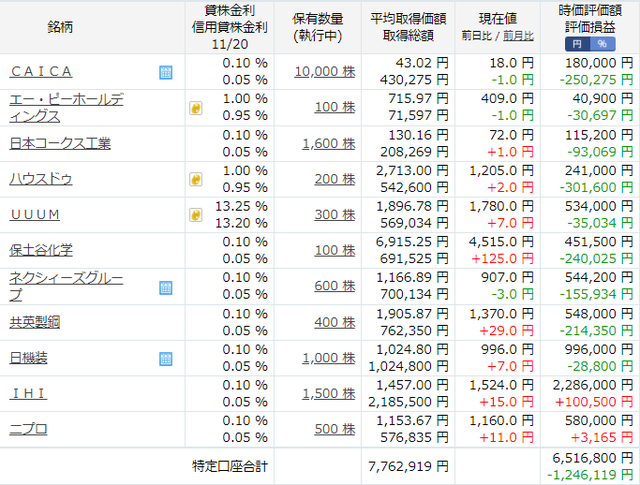
Task: Open the IHI stock link
Action: [x=29, y=393]
